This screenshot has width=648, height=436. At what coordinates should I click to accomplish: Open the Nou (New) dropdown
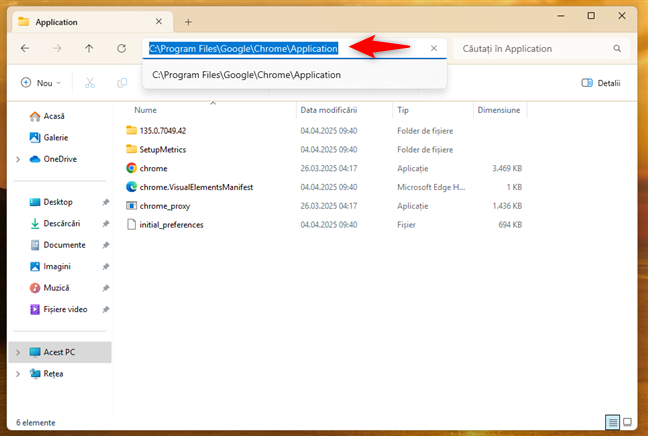point(40,83)
